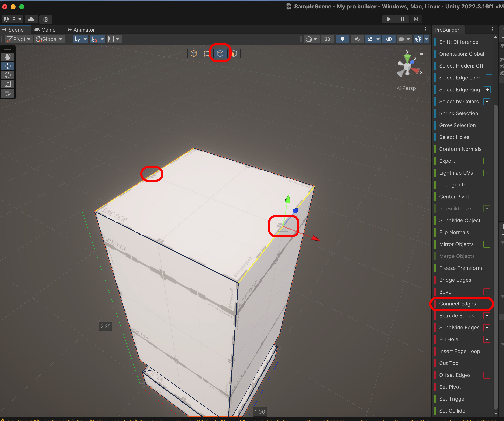The width and height of the screenshot is (504, 421).
Task: Select the Rotate tool in the toolbar
Action: click(x=8, y=75)
